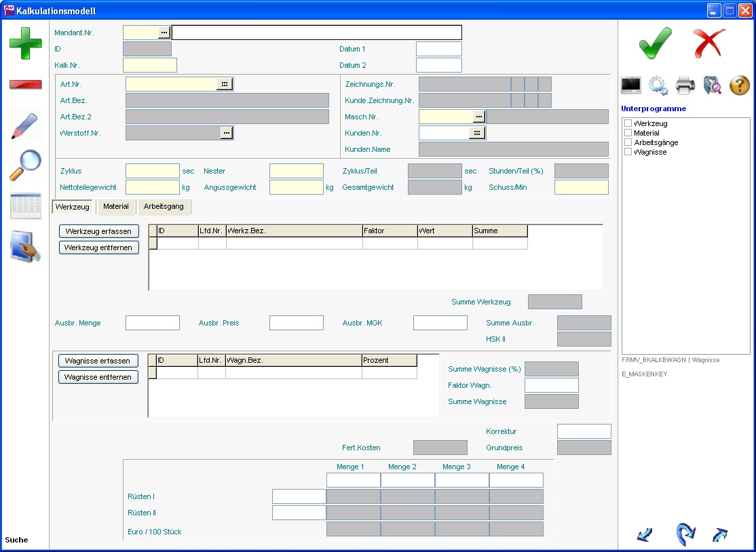Toggle the Material checkbox in Unterprogramme
This screenshot has height=552, width=756.
coord(628,133)
